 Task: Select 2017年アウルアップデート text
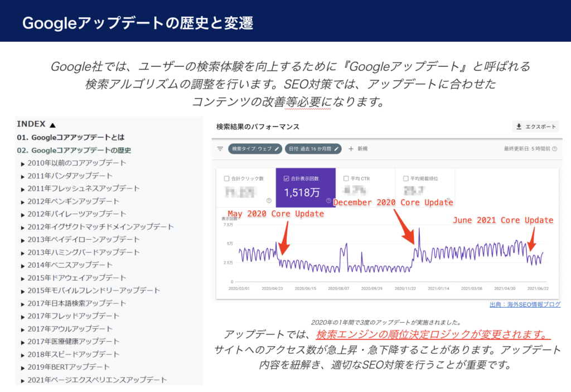click(x=70, y=328)
